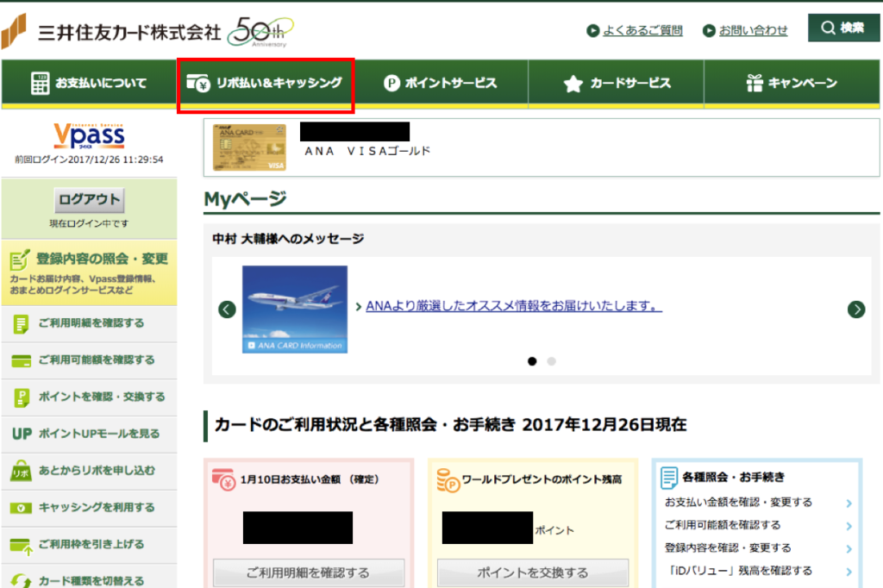Open ご利用可能額を確認する in the sidebar

tap(89, 360)
